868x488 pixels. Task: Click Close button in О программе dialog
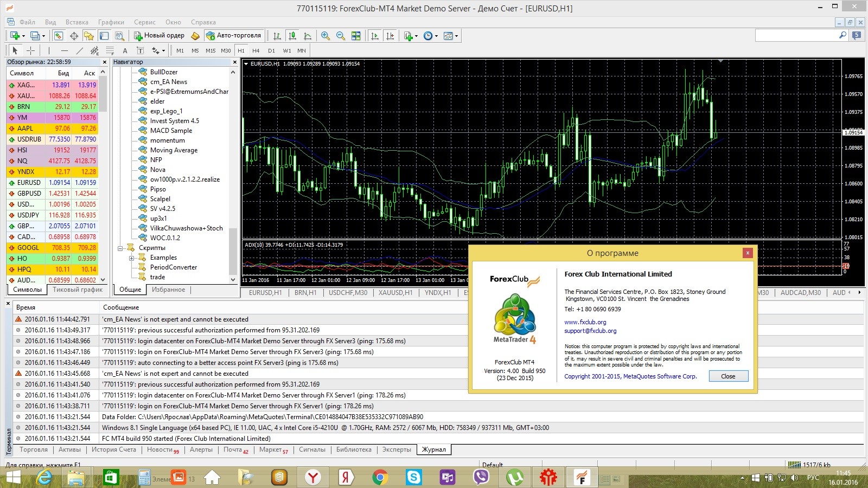click(x=728, y=376)
